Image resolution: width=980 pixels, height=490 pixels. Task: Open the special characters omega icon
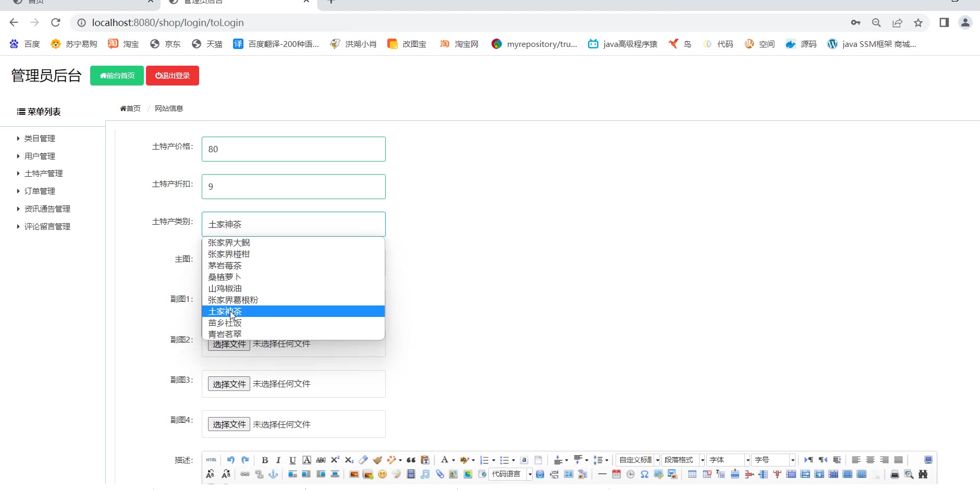pyautogui.click(x=645, y=474)
